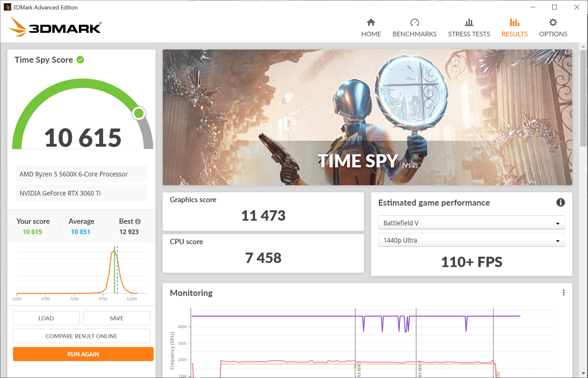Expand the Battlefield V game dropdown
This screenshot has height=378, width=588.
(471, 223)
